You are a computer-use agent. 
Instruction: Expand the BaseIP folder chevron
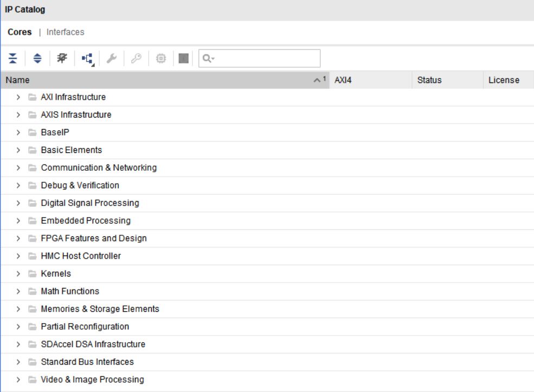[18, 132]
